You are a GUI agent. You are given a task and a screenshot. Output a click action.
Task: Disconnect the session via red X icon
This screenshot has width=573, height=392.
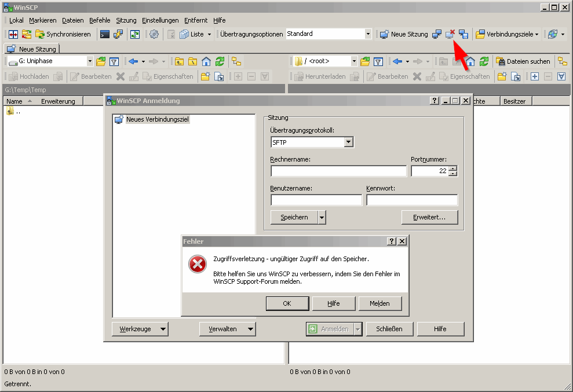(x=450, y=34)
